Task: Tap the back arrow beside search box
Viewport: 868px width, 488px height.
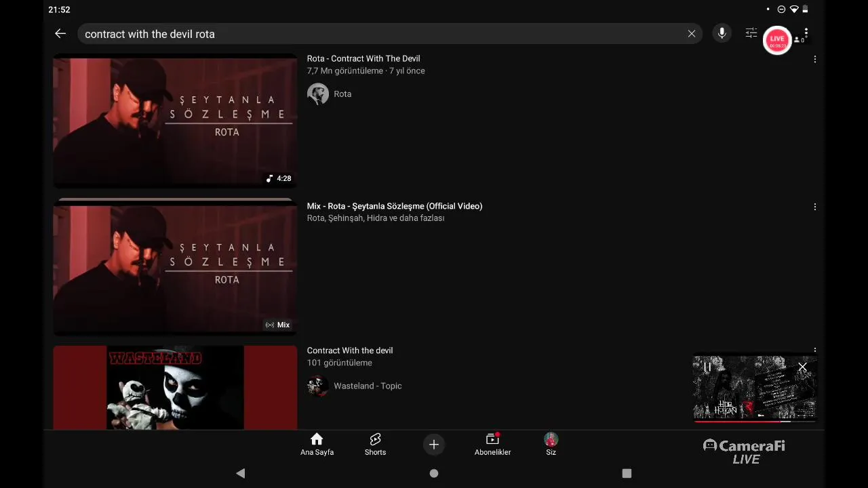Action: 60,33
